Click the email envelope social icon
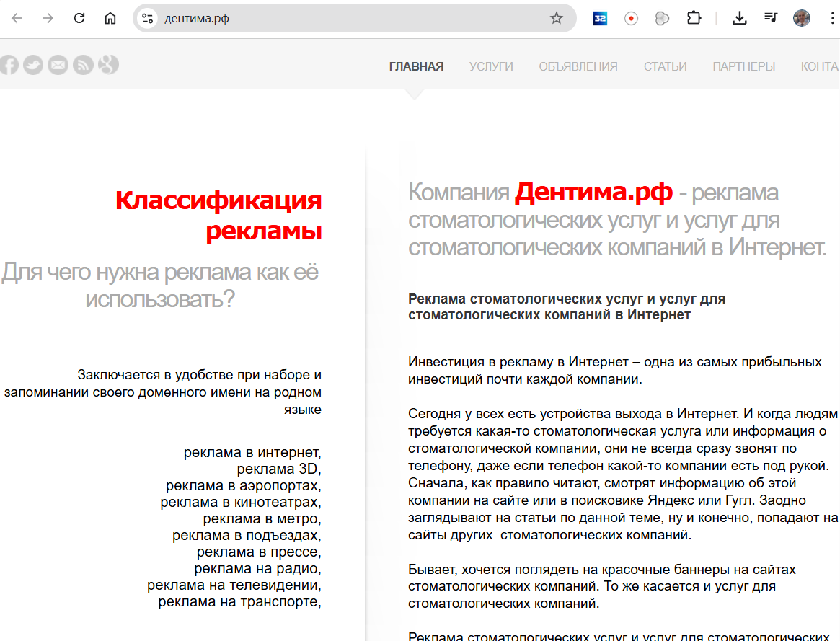This screenshot has width=840, height=641. 58,65
